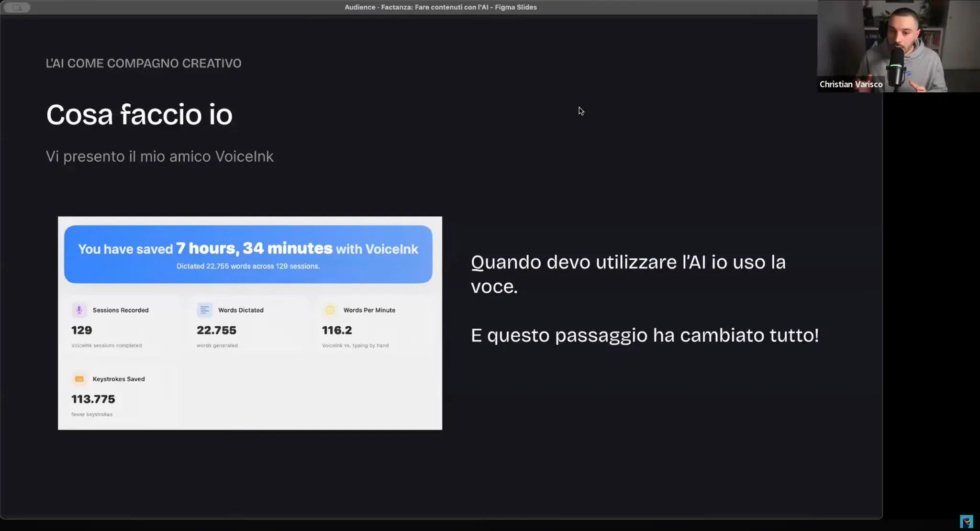Click the 'L'AI COME COMPAGNO CREATIVO' section label

click(144, 63)
